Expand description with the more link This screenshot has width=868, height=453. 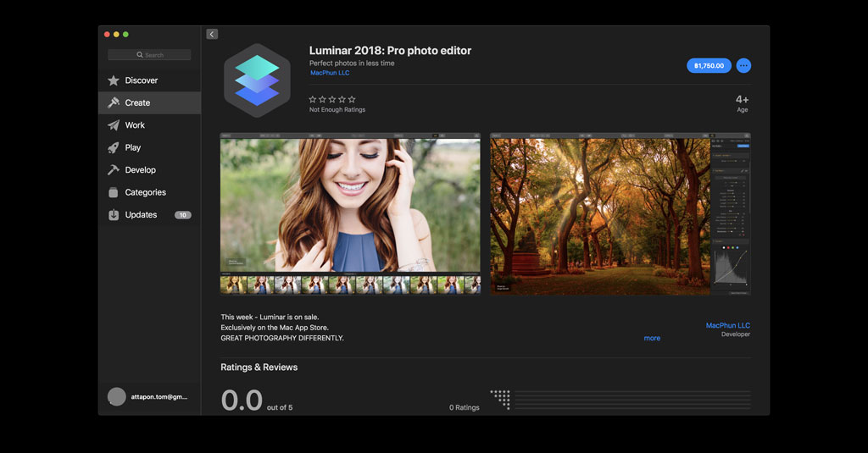point(652,338)
